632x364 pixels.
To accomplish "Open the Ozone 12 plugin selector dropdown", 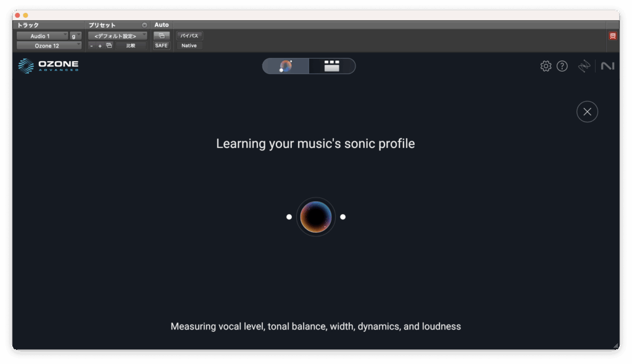I will (48, 46).
